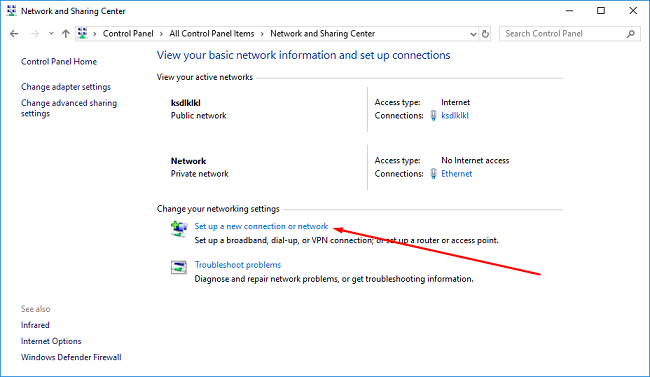Select the Private network label
This screenshot has height=377, width=650.
tap(199, 173)
